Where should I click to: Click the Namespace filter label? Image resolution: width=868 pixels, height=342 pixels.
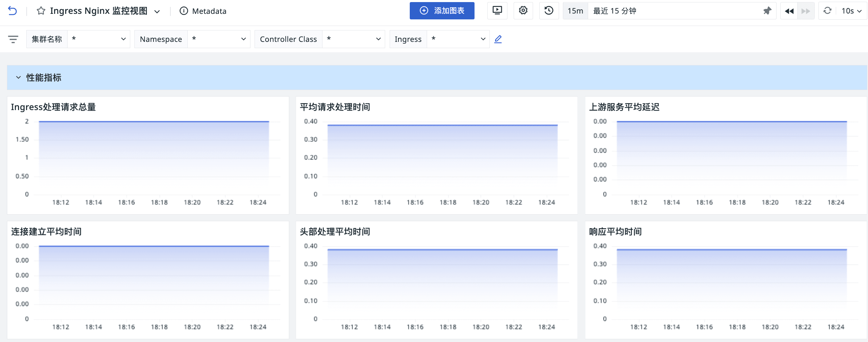tap(161, 39)
